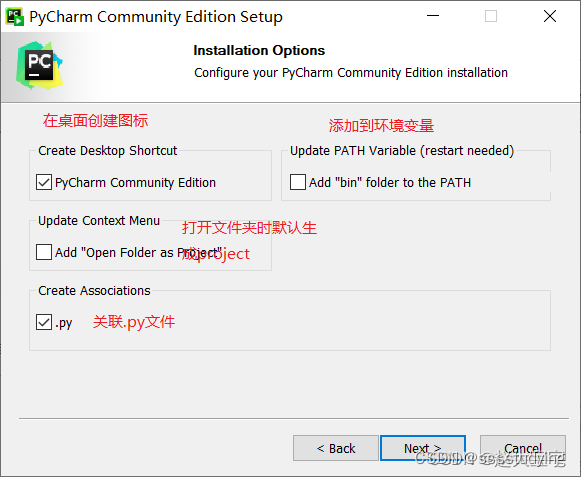581x477 pixels.
Task: Click the PyCharm PC logo in the header
Action: (x=39, y=65)
